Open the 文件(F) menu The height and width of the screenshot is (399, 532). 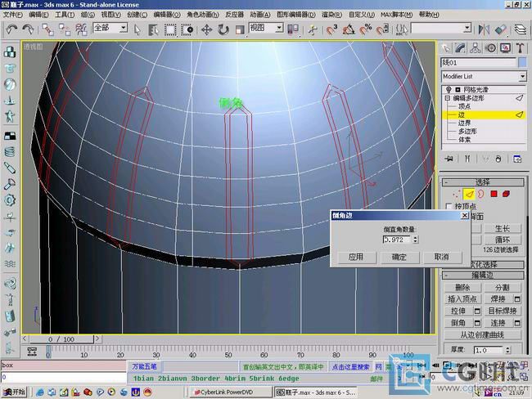(12, 15)
